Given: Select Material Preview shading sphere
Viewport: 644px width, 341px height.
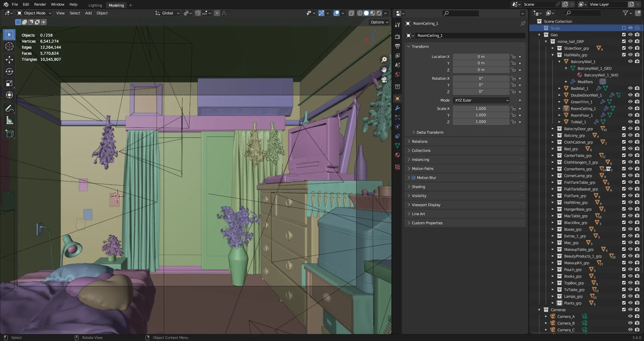Looking at the screenshot, I should pos(373,13).
